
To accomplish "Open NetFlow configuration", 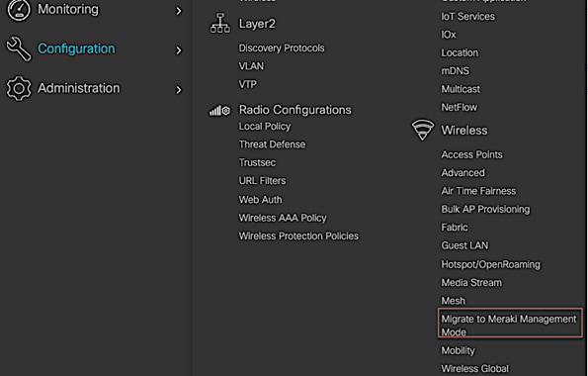I will tap(459, 107).
